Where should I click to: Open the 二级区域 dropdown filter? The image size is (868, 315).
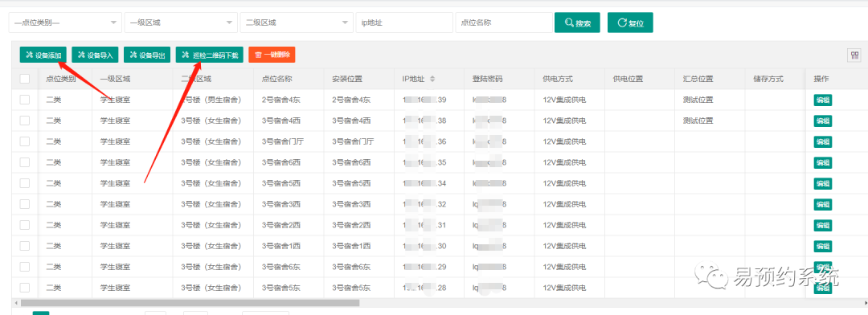click(296, 22)
